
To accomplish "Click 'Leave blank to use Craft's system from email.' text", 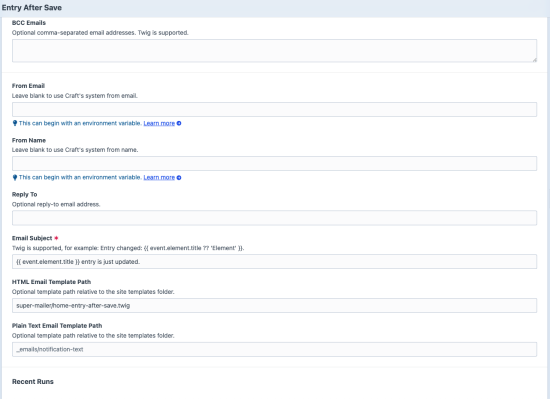I will pyautogui.click(x=75, y=96).
